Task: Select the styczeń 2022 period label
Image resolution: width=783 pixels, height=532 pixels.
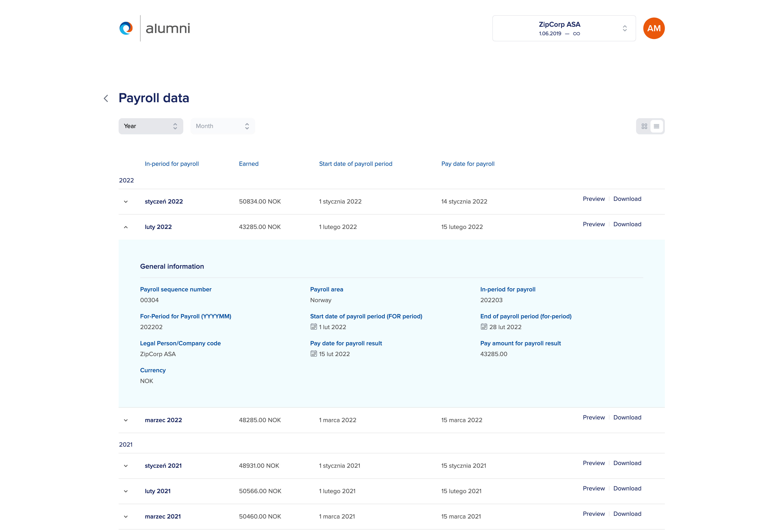Action: [164, 202]
